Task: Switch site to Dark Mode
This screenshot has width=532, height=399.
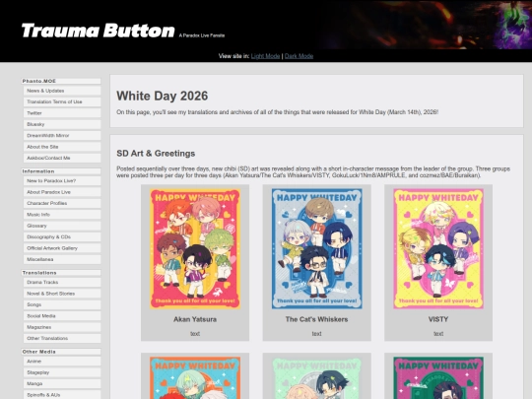Action: pyautogui.click(x=299, y=56)
